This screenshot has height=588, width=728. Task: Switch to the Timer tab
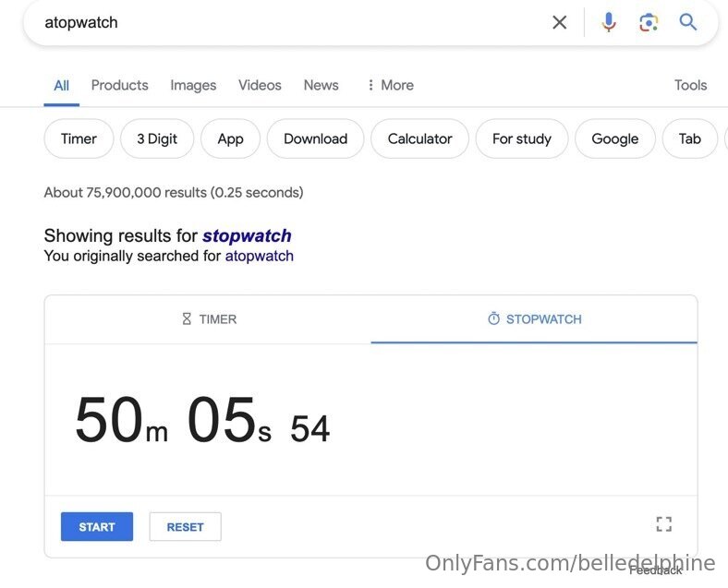[x=209, y=319]
